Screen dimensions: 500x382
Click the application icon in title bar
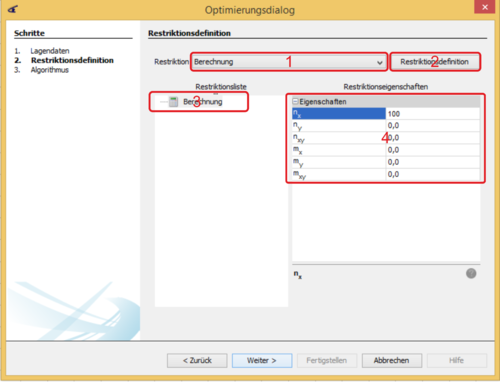pyautogui.click(x=13, y=9)
